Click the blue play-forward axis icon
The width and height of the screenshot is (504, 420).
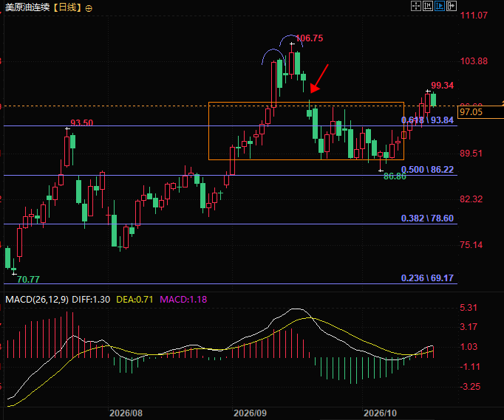[x=440, y=6]
